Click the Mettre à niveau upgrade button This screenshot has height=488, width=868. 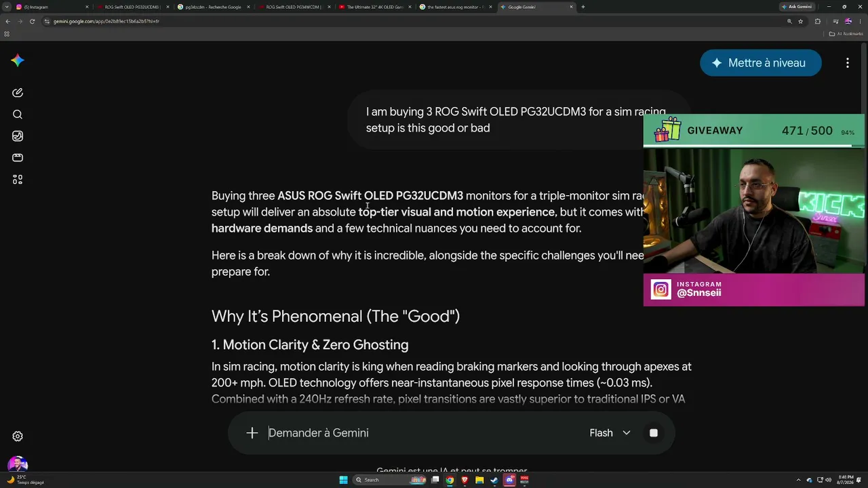[761, 63]
